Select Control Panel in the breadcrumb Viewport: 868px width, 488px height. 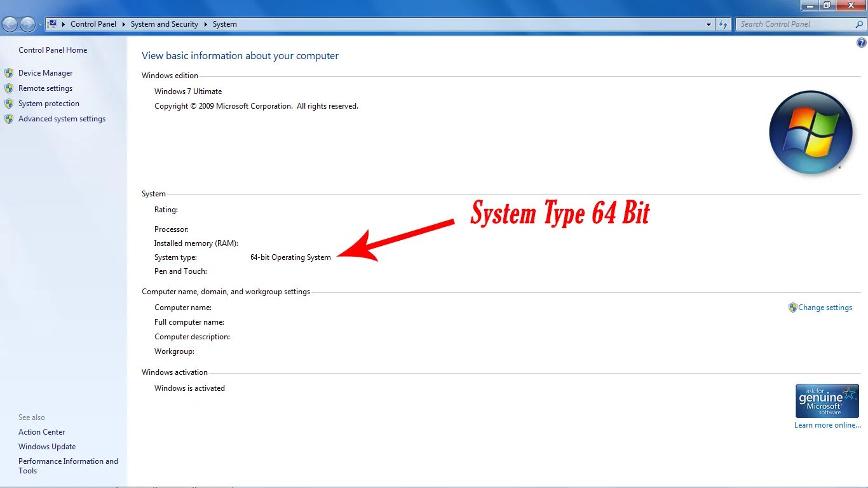click(x=93, y=24)
